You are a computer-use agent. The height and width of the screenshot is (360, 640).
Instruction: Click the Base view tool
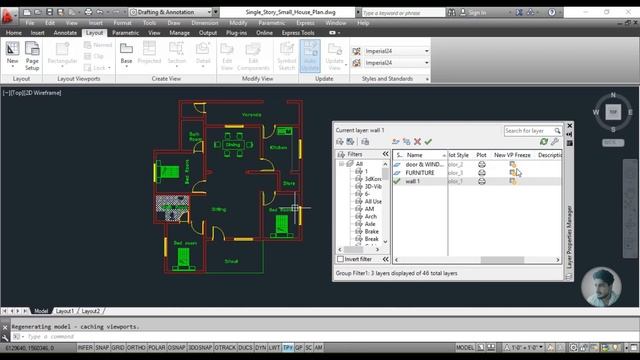pyautogui.click(x=126, y=53)
